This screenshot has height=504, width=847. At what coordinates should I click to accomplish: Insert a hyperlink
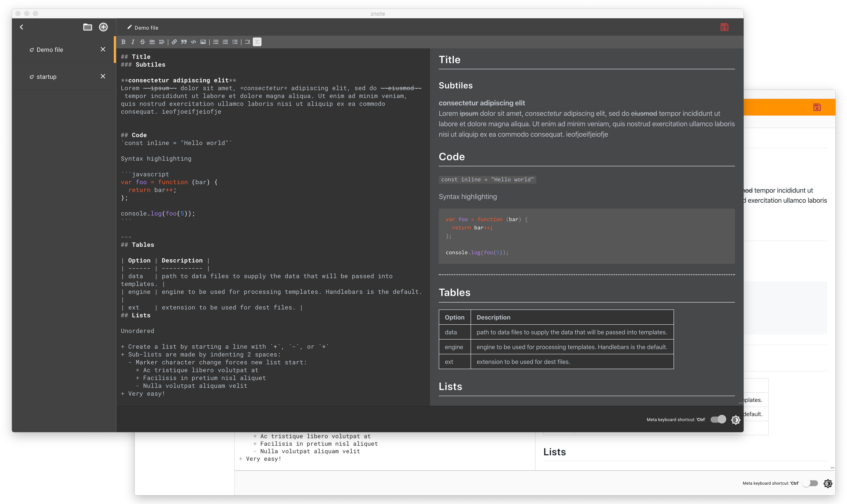tap(174, 42)
